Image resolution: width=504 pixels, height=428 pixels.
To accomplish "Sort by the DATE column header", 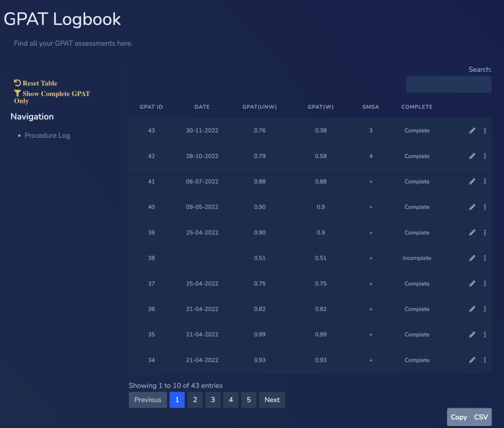I will [x=202, y=107].
